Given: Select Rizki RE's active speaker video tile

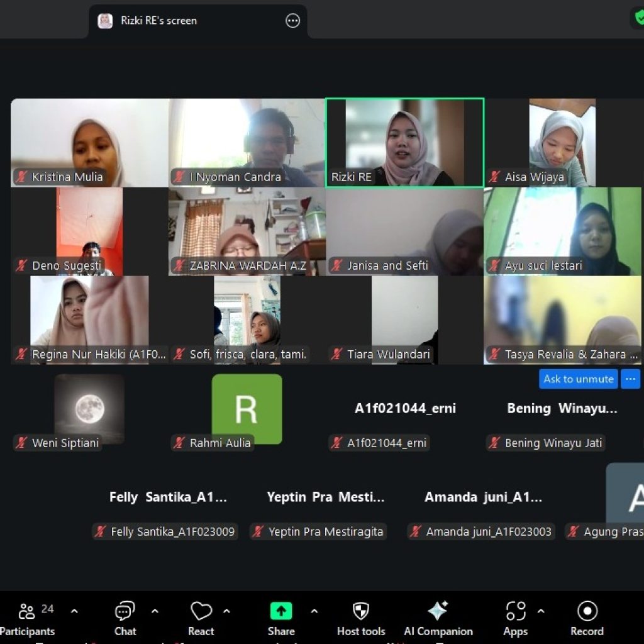Looking at the screenshot, I should tap(404, 143).
